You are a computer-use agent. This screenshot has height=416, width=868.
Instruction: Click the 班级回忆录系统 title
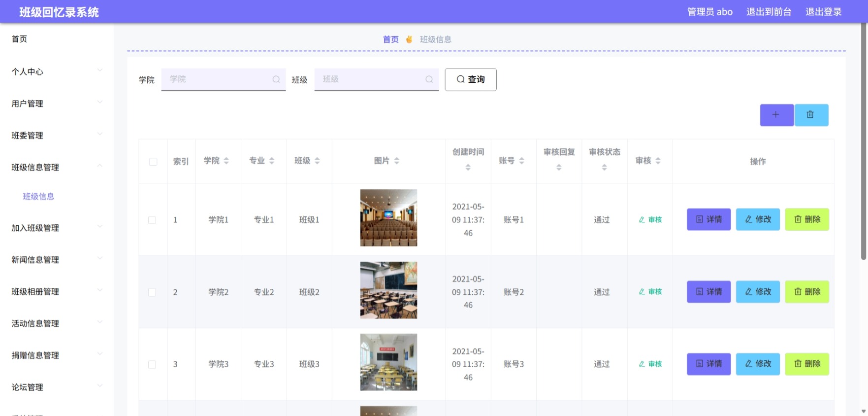click(59, 12)
